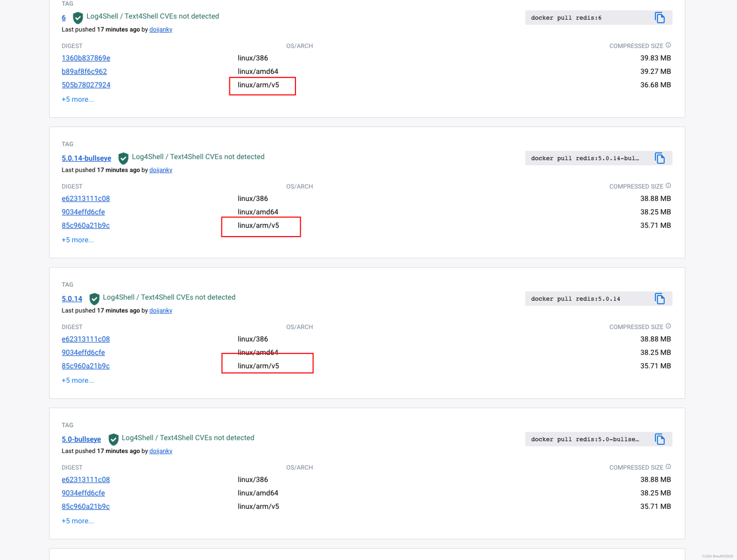
Task: Copy the docker pull redis:5.0.14 command
Action: (x=659, y=299)
